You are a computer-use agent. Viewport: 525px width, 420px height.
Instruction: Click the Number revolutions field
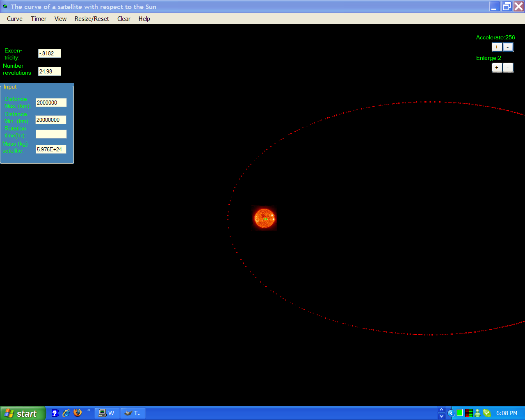click(50, 71)
